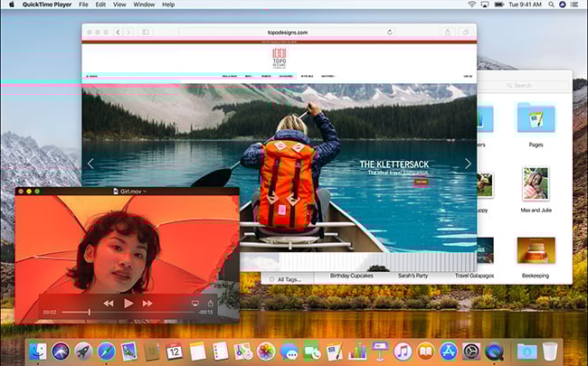Open the Apple menu
This screenshot has width=588, height=366.
(x=11, y=5)
